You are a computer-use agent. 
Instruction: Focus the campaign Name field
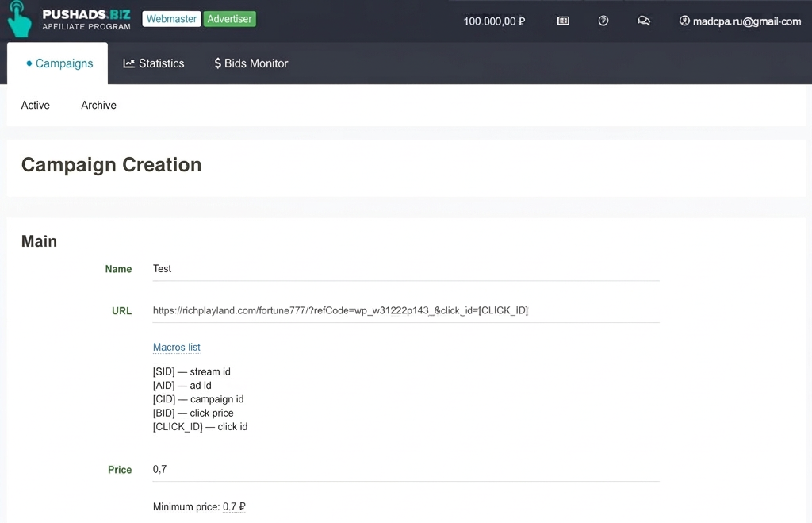click(x=406, y=269)
